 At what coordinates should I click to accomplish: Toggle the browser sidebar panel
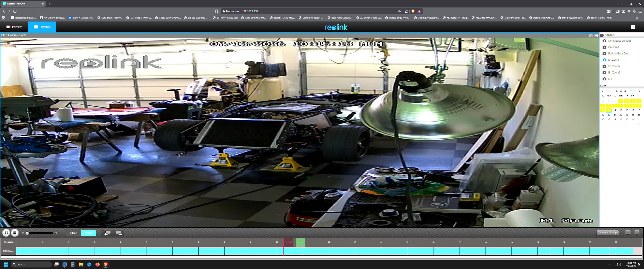(618, 11)
